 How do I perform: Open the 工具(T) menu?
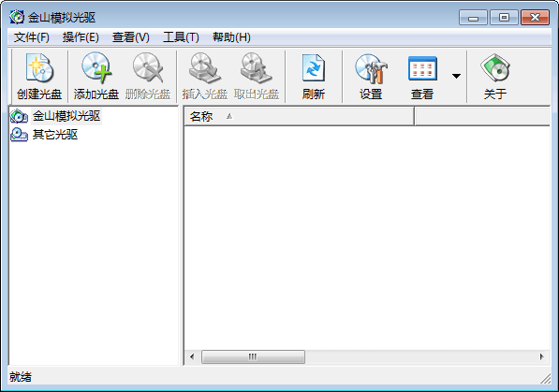pos(181,37)
